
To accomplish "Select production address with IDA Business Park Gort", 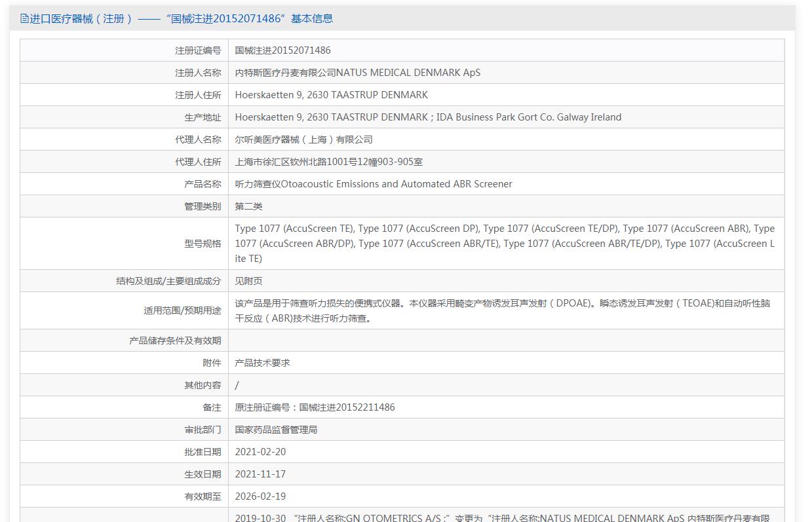I will (x=428, y=117).
